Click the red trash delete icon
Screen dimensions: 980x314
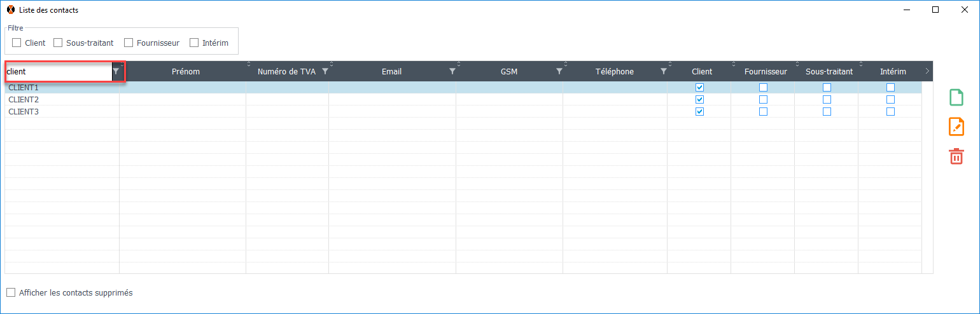coord(956,156)
